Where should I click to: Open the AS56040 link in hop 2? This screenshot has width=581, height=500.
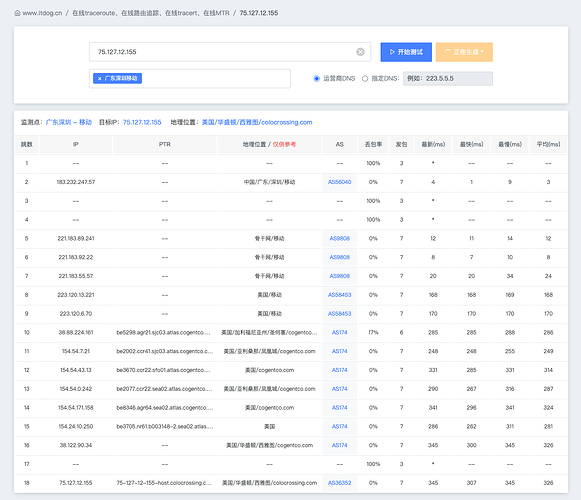pos(339,182)
